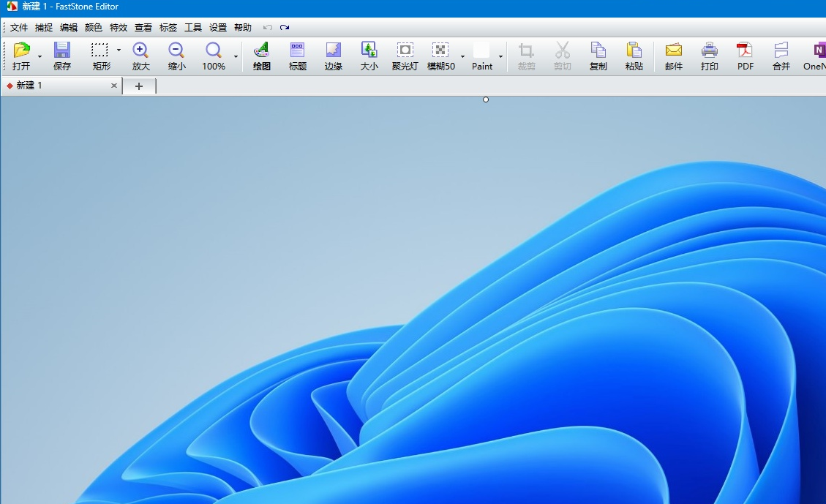This screenshot has height=504, width=826.
Task: Open the 大小 (Resize) tool
Action: 369,50
